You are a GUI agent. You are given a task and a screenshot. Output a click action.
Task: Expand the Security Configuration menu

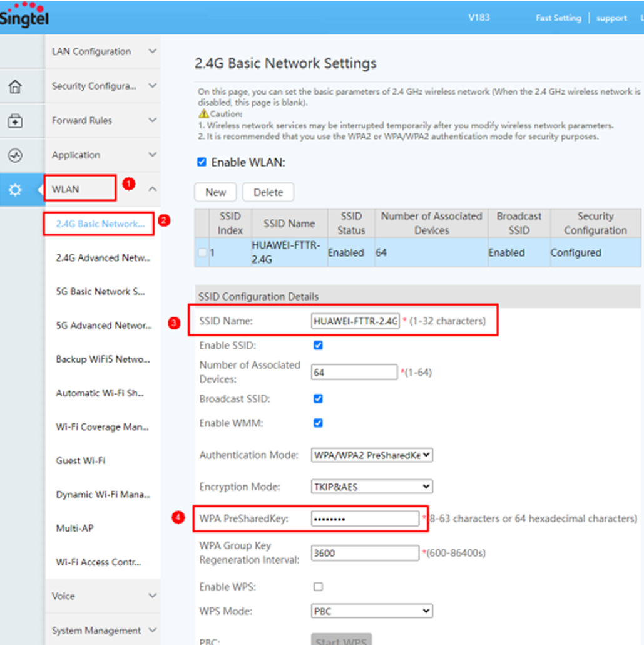click(103, 86)
